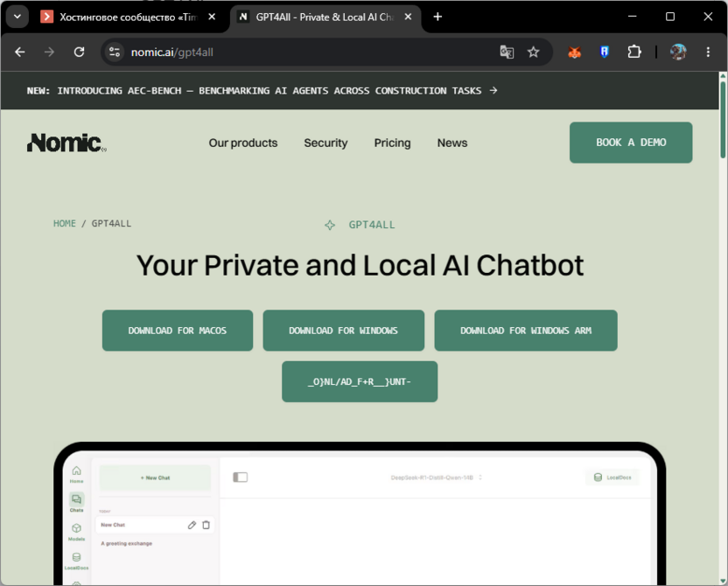
Task: Open the AEC-Bench announcement banner
Action: coord(262,90)
